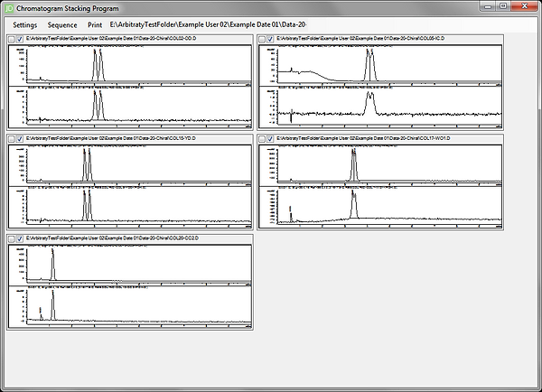Select upper chromatogram trace of COL15-YD.D
The width and height of the screenshot is (542, 392).
click(130, 165)
